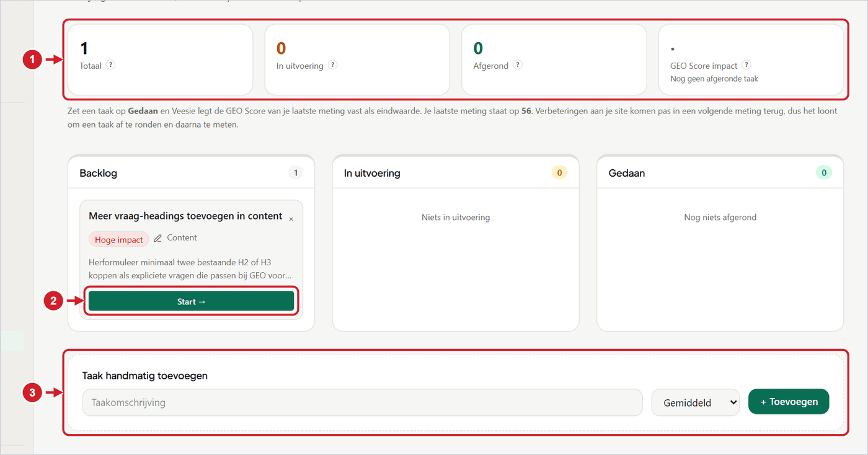
Task: Open help icon next to GEO Score impact
Action: click(x=746, y=65)
